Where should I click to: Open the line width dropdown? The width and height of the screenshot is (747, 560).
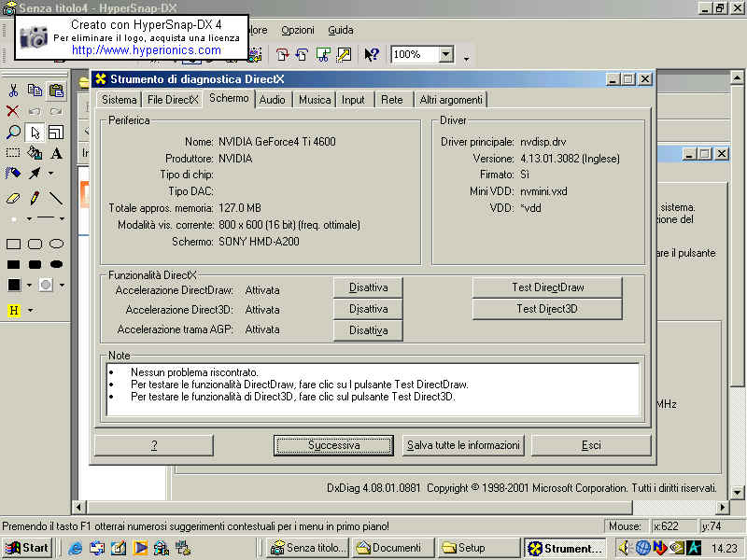point(62,218)
